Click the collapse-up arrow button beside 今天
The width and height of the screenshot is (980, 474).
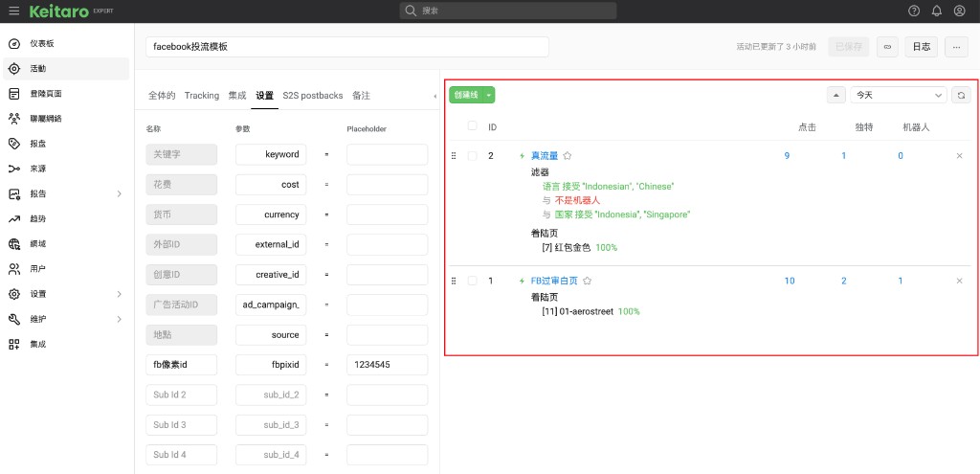[x=835, y=95]
